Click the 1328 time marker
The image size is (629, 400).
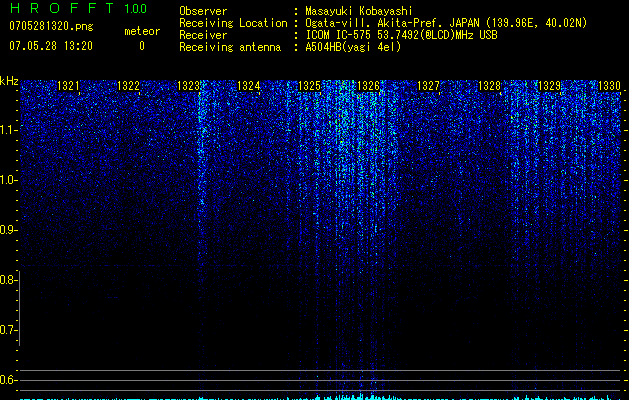pyautogui.click(x=489, y=86)
